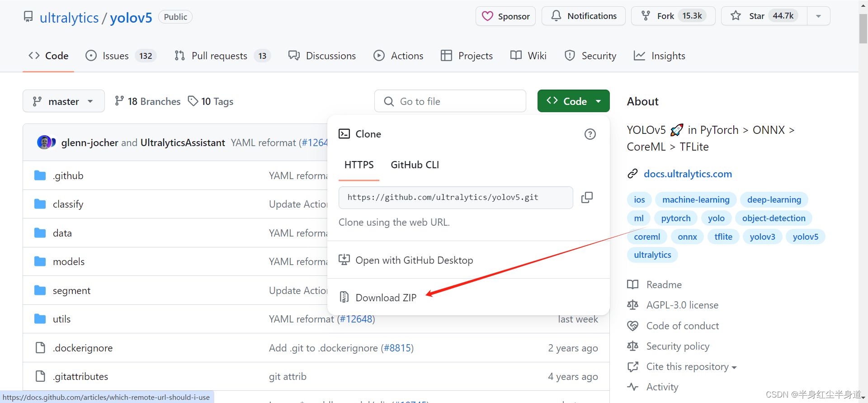Open the yolov5 repository link
The image size is (868, 403).
pos(131,18)
